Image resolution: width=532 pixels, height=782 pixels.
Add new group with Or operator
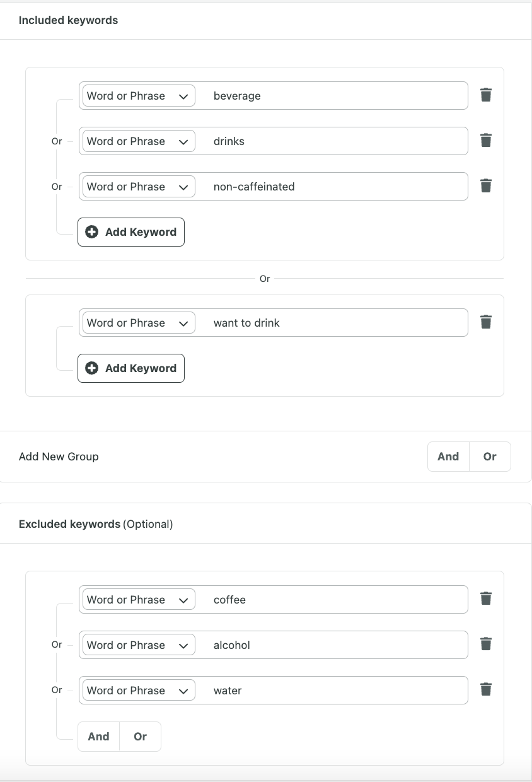[490, 457]
